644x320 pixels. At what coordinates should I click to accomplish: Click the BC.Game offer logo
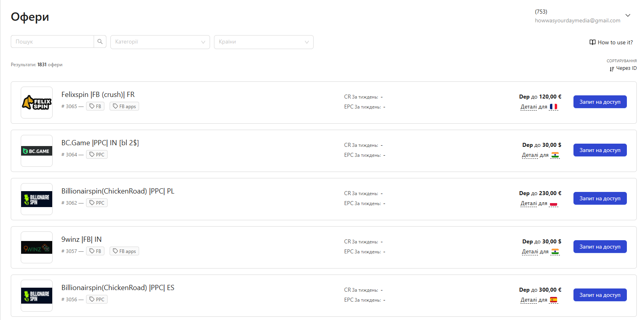point(37,151)
